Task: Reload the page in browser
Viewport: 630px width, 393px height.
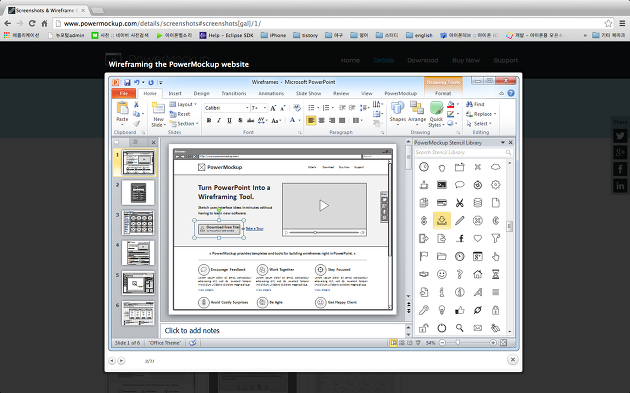Action: point(32,23)
